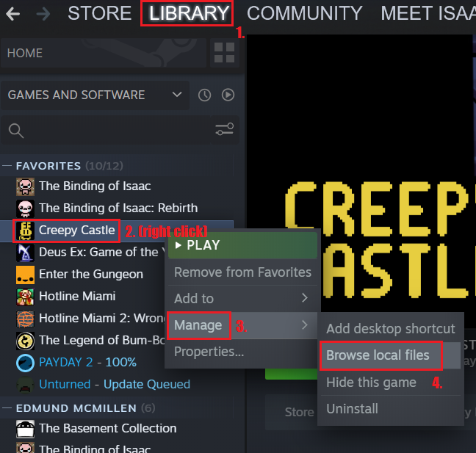Open Properties... from context menu
476x453 pixels.
tap(242, 352)
